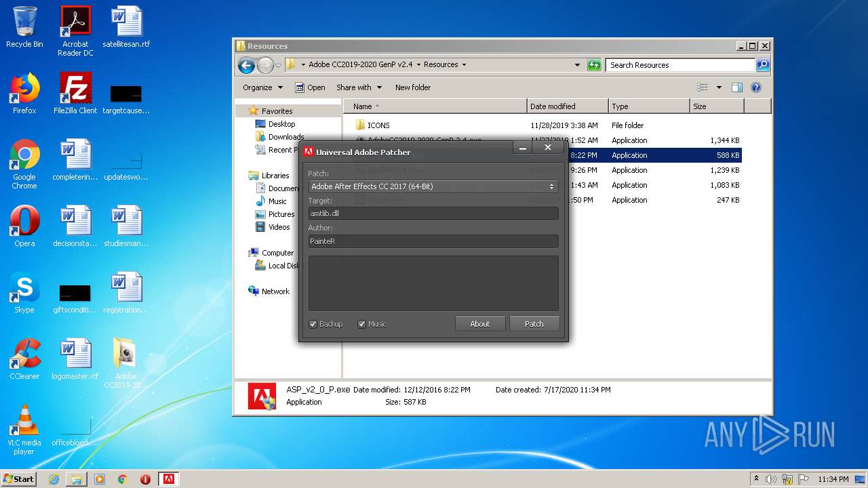Launch Acrobat Reader DC desktop shortcut
The width and height of the screenshot is (868, 488).
pos(75,30)
